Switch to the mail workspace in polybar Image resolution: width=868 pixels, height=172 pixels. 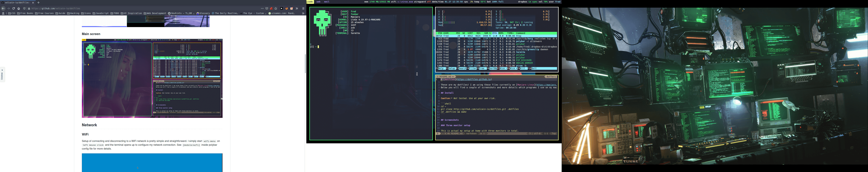click(327, 2)
